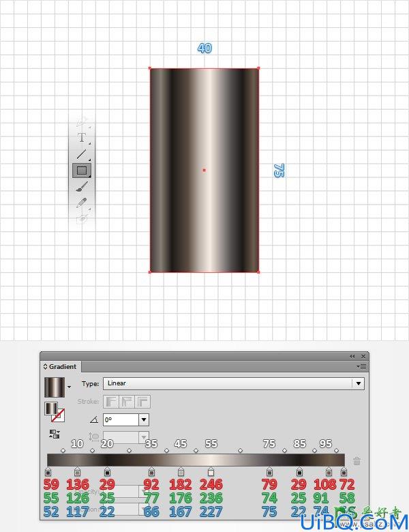Collapse Gradient panel with double-arrow icon
The width and height of the screenshot is (409, 532).
point(352,356)
